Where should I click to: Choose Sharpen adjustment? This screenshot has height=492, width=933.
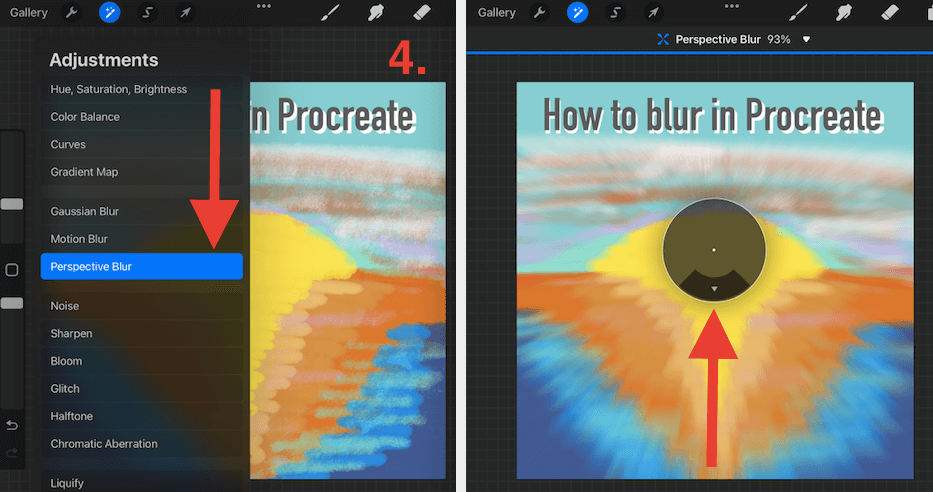tap(142, 333)
